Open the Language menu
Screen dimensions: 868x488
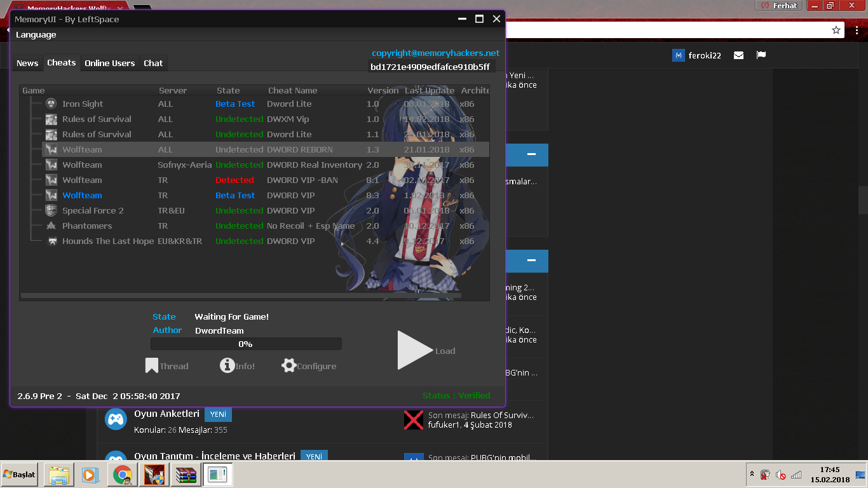click(x=36, y=34)
